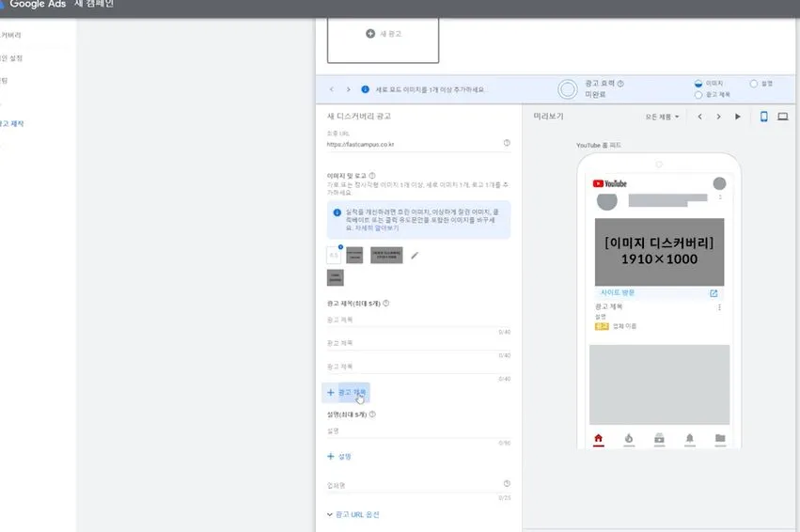The width and height of the screenshot is (800, 532).
Task: Go to next notification in the blue banner
Action: (x=349, y=89)
